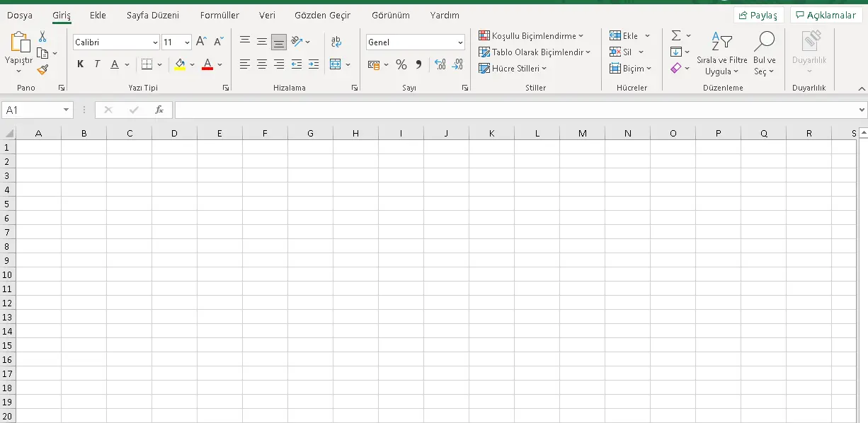Switch to the Formüller ribbon tab
This screenshot has height=423, width=868.
pos(219,15)
